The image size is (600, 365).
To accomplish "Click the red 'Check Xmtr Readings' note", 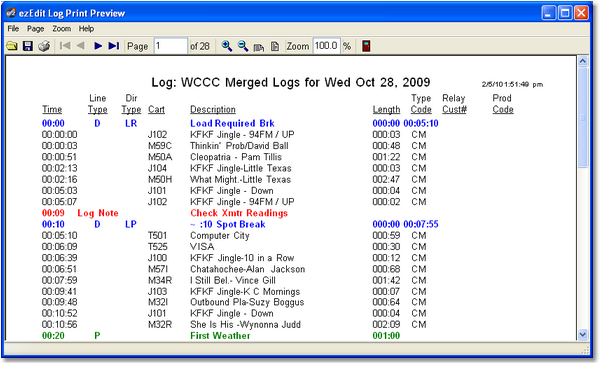I will point(239,213).
